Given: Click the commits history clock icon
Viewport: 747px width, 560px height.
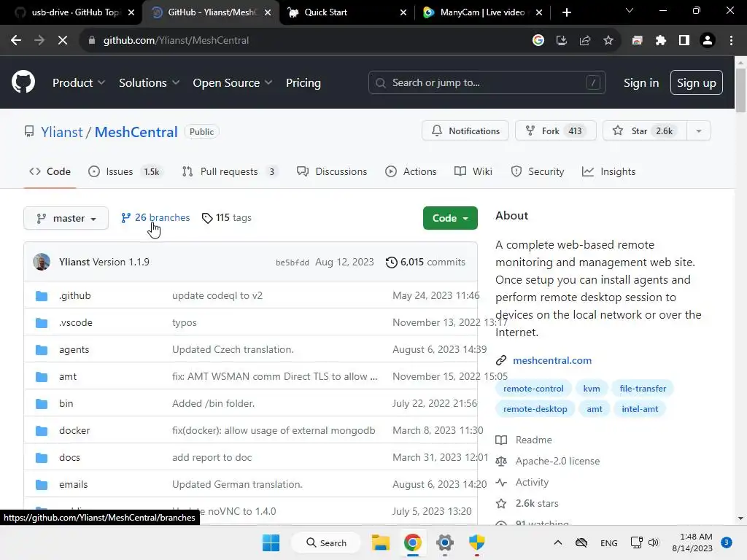Looking at the screenshot, I should click(391, 262).
